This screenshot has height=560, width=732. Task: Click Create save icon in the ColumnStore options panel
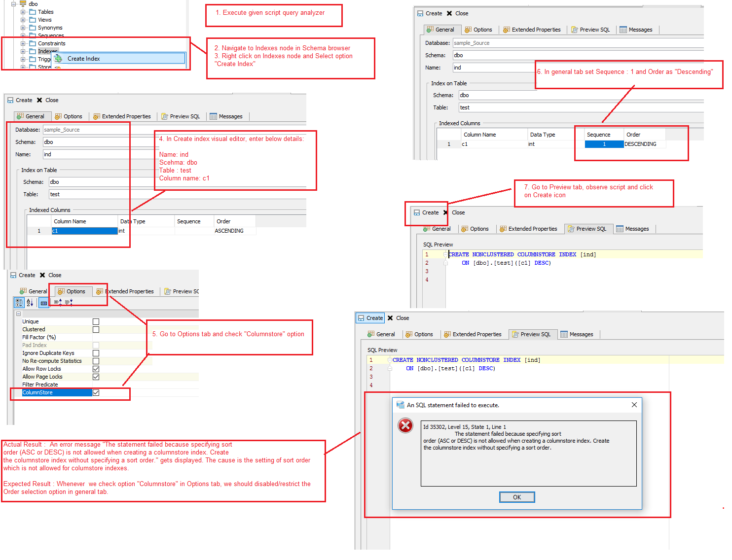(13, 275)
